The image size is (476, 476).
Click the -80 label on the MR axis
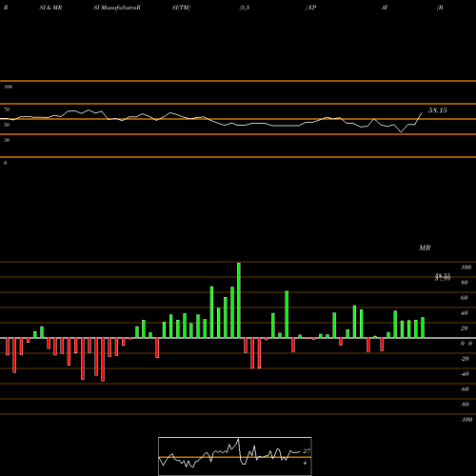tap(465, 405)
